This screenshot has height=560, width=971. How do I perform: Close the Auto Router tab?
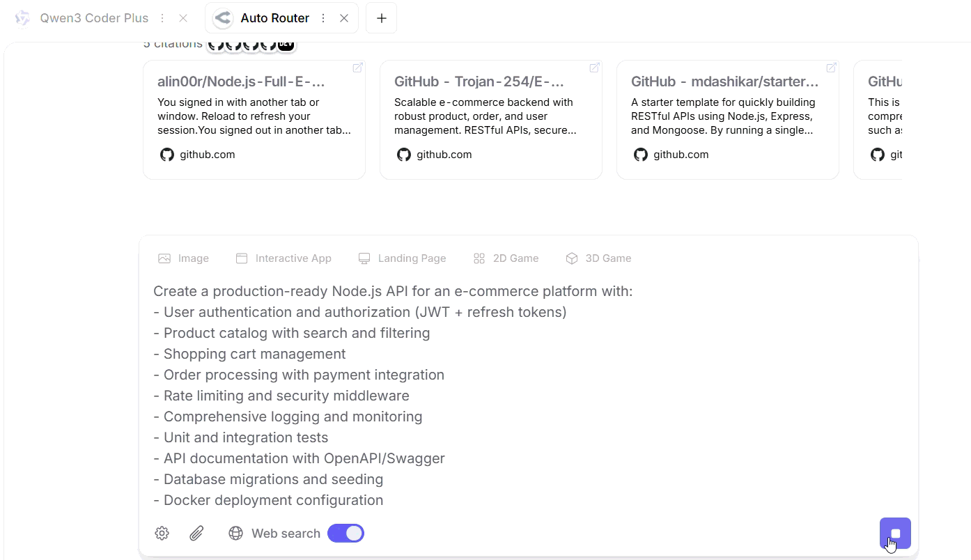point(344,18)
